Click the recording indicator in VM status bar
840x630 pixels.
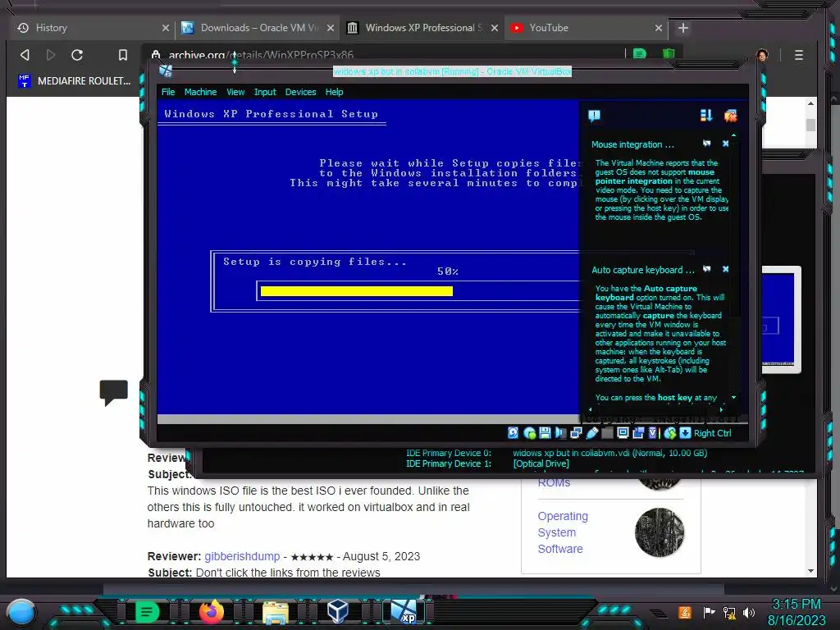tap(638, 433)
